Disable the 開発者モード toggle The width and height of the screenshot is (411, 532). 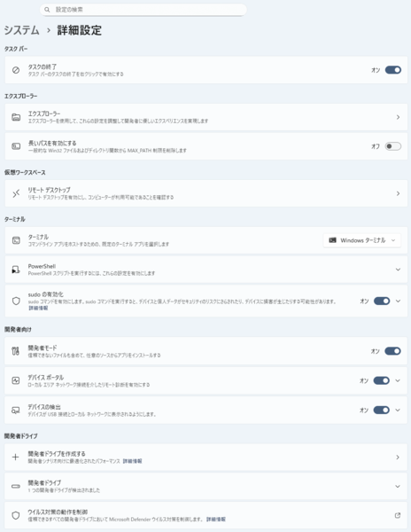392,351
